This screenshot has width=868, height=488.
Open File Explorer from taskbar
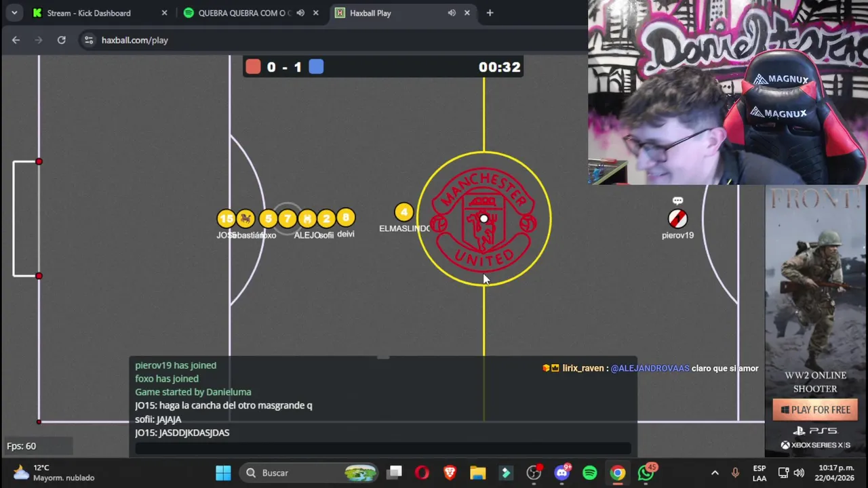coord(478,472)
